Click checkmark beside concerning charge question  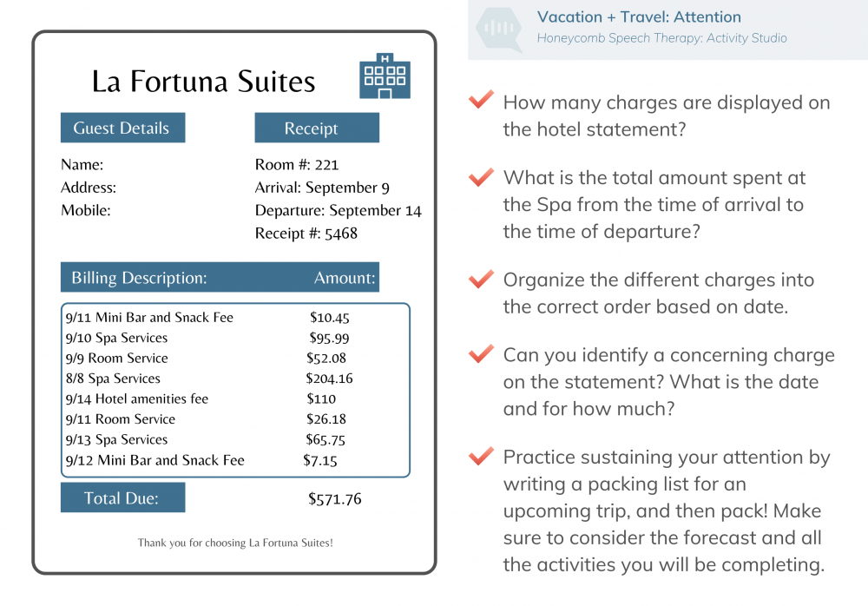click(x=481, y=353)
